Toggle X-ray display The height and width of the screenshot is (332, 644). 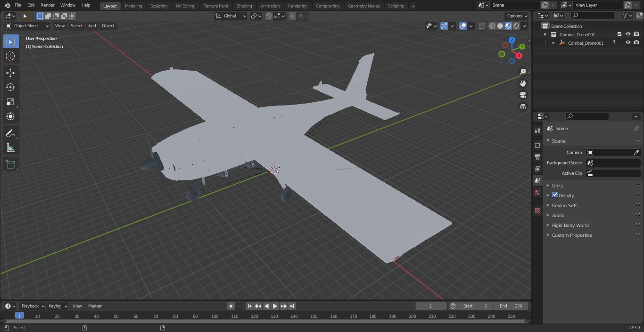[x=481, y=26]
